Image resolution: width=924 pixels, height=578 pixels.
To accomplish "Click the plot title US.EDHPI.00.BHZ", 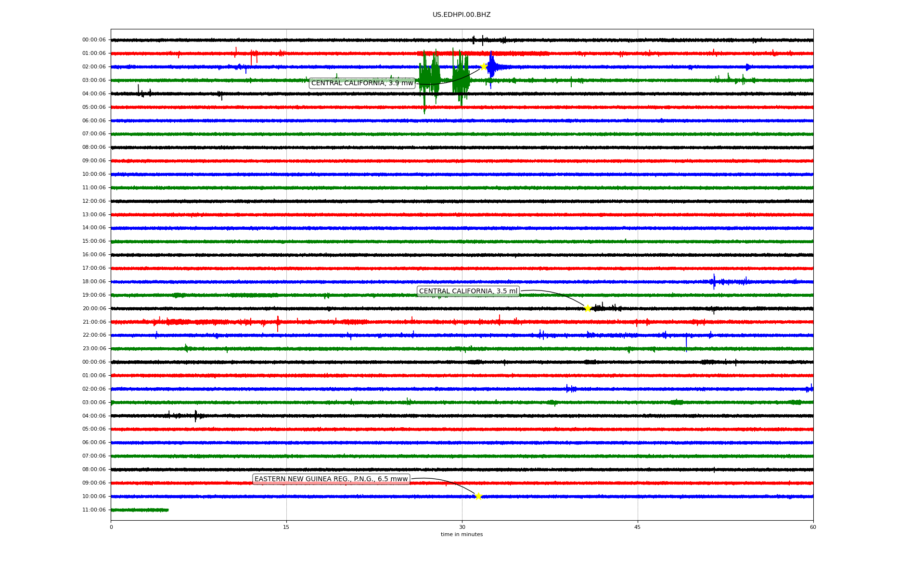I will tap(462, 15).
